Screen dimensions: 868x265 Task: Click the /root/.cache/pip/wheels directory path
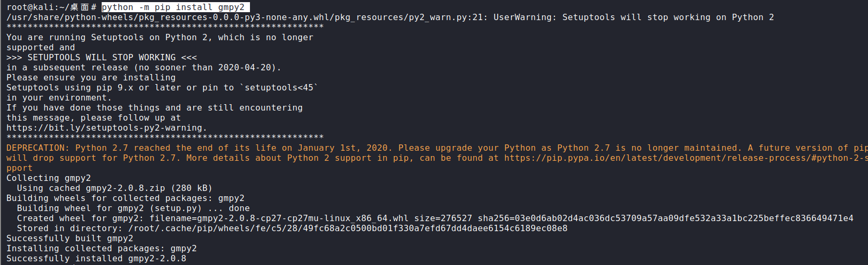348,229
